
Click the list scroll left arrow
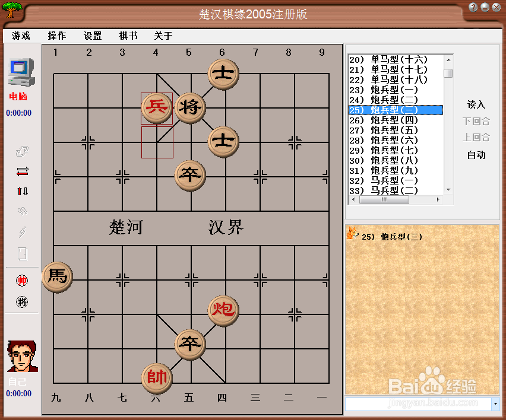pos(354,199)
